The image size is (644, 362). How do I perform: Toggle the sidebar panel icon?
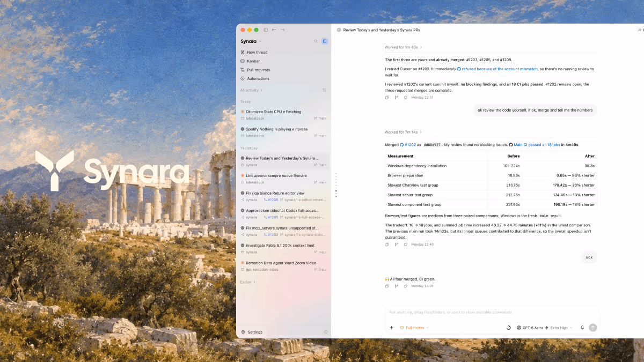pyautogui.click(x=266, y=30)
